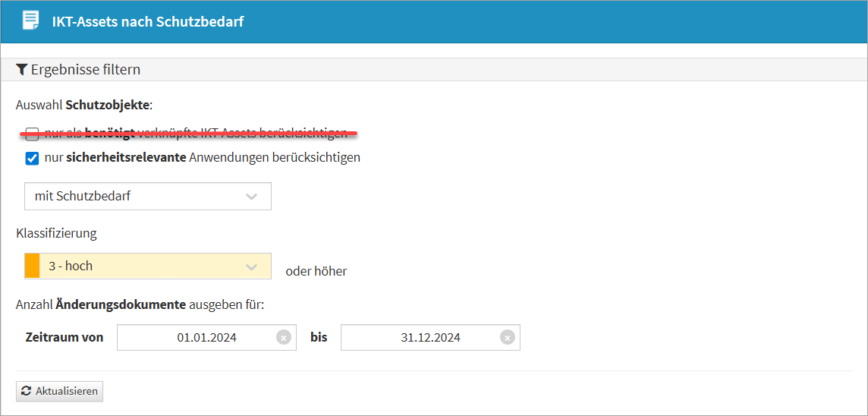The height and width of the screenshot is (416, 868).
Task: Click the chevron arrow in 3 - hoch box
Action: click(x=252, y=266)
